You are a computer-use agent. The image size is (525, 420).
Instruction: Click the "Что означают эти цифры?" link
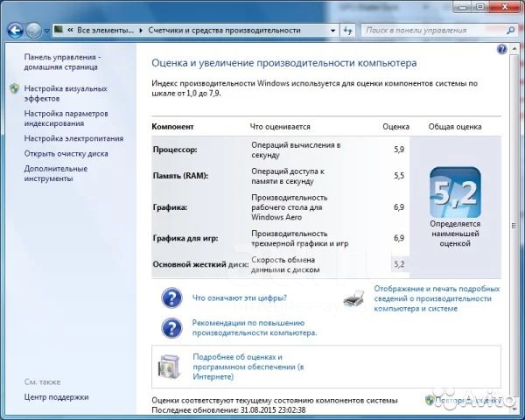pos(240,297)
